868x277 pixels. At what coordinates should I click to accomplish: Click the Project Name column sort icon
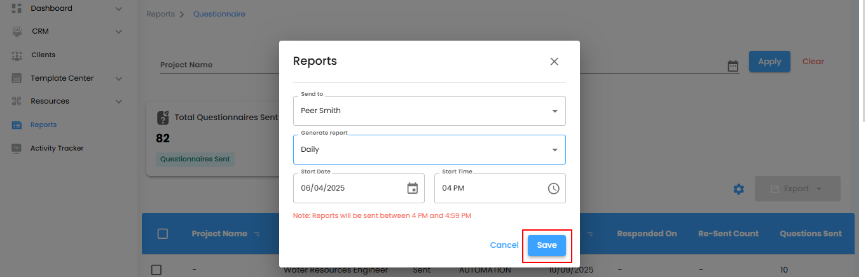(x=257, y=234)
